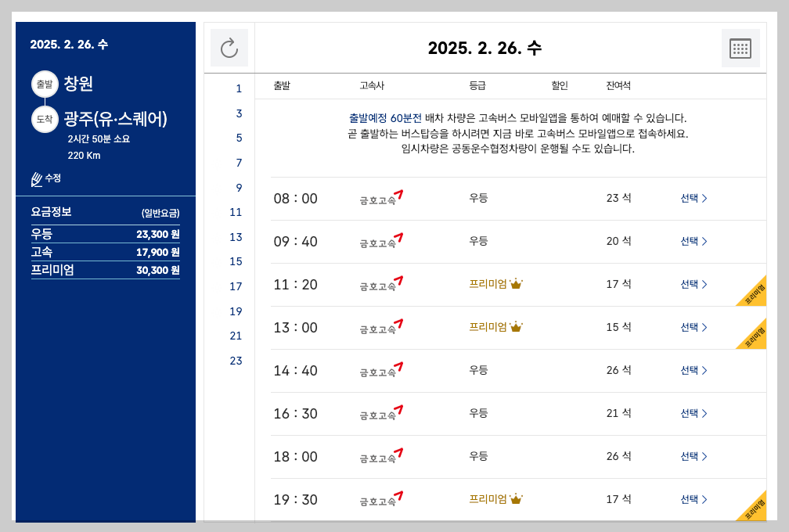Click the crown icon beside 프리미엄 on 11:20 bus
The height and width of the screenshot is (532, 789).
click(x=516, y=284)
